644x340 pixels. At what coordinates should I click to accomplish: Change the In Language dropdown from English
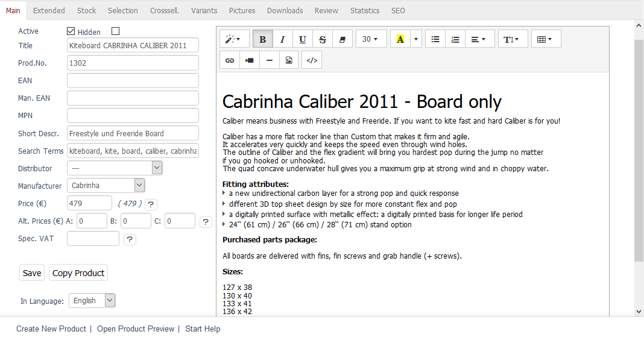pyautogui.click(x=92, y=301)
